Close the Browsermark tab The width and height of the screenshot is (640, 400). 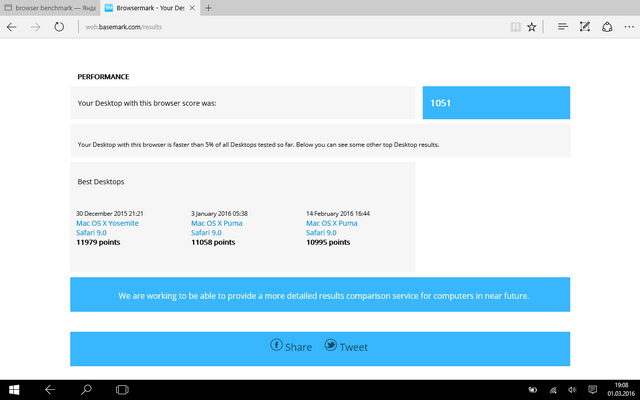[192, 8]
